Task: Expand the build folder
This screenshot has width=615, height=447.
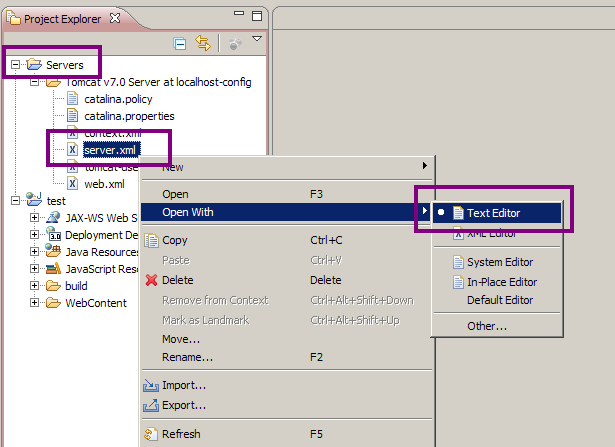Action: [35, 285]
